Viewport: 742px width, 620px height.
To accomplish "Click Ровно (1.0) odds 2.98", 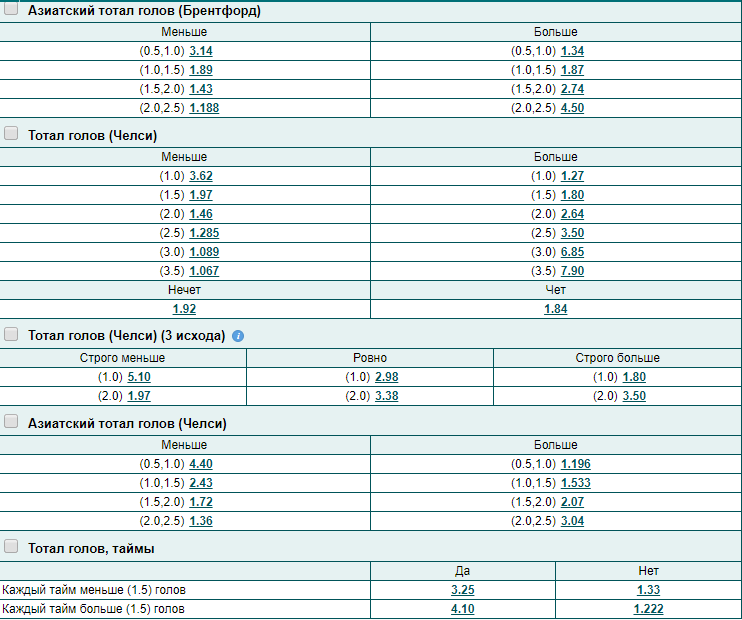I will coord(387,377).
